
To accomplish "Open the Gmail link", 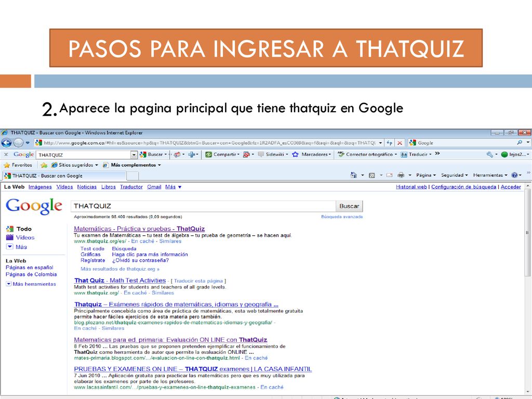I will click(x=154, y=187).
